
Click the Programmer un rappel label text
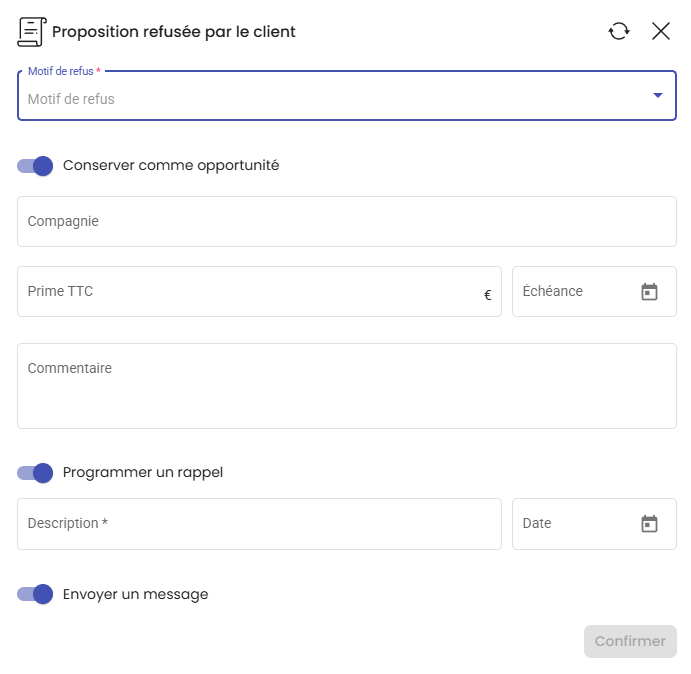(143, 473)
